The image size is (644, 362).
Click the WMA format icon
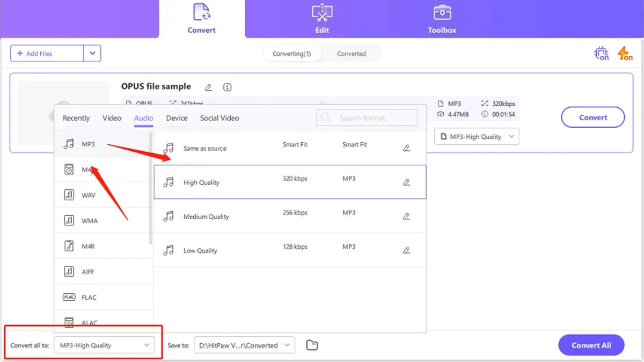pos(69,220)
